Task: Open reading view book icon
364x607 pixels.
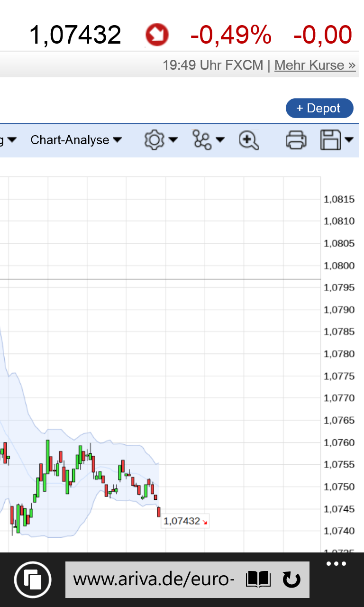Action: coord(258,579)
